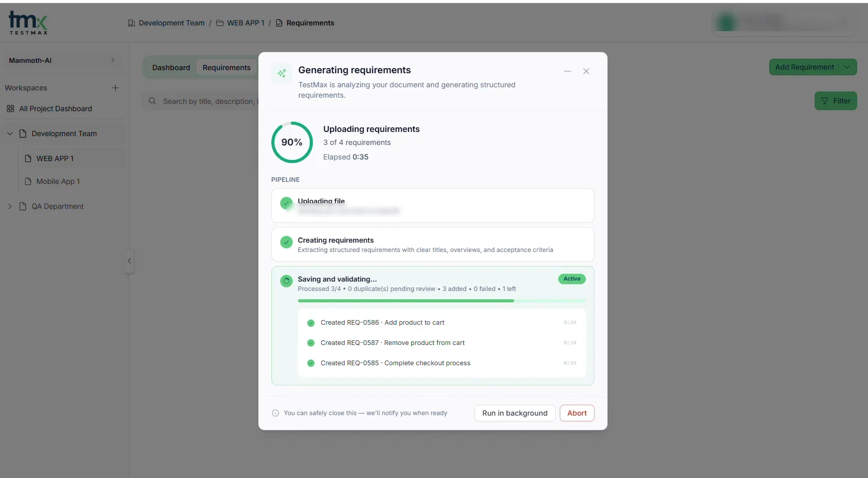The image size is (868, 478).
Task: Click the search magnifier icon
Action: [x=152, y=101]
